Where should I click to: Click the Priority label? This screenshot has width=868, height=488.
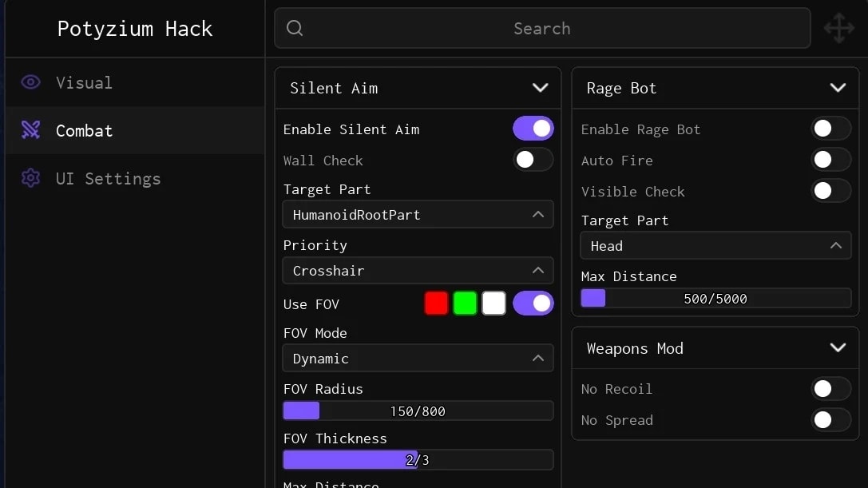pyautogui.click(x=315, y=245)
